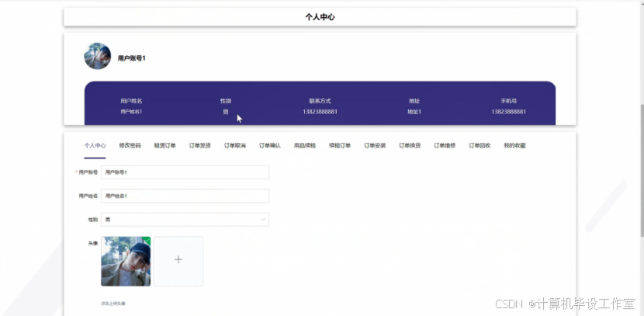644x316 pixels.
Task: Click the 点击上传头像 hint text
Action: (x=113, y=304)
